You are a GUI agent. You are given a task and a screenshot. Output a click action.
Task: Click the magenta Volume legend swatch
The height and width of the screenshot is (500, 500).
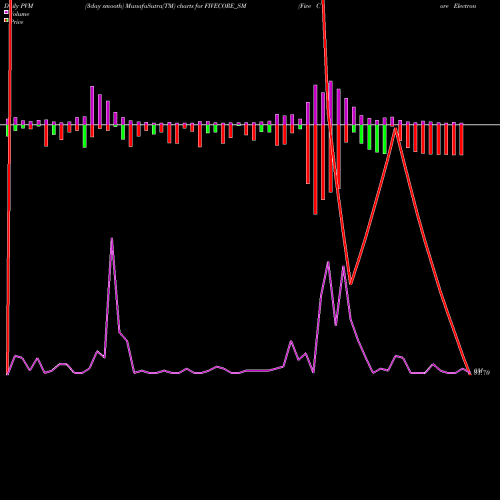tap(6, 12)
